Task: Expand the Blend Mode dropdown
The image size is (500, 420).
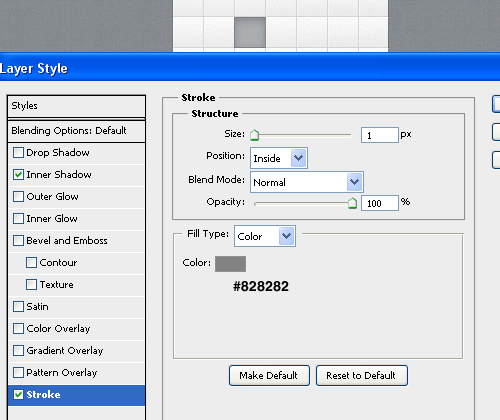Action: tap(307, 182)
